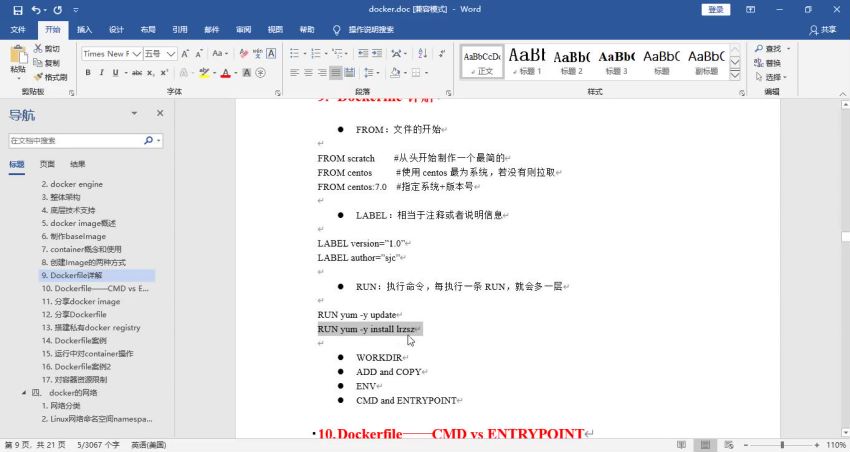Click the magnifier in navigation search box

click(x=149, y=140)
